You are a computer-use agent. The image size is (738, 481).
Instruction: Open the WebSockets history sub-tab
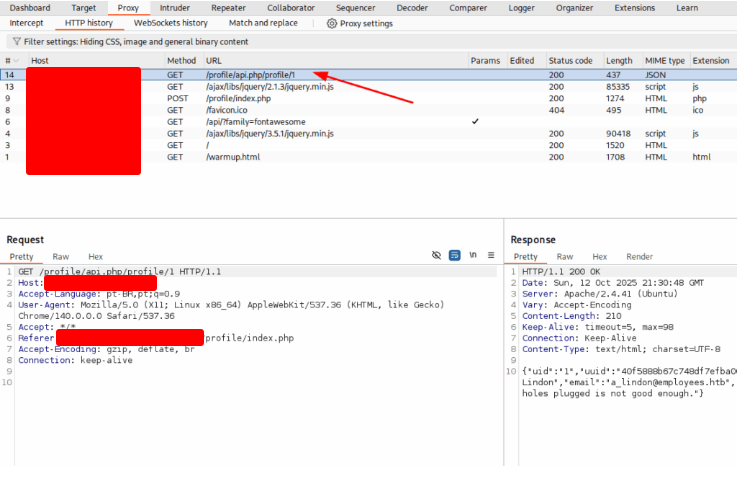pos(171,23)
